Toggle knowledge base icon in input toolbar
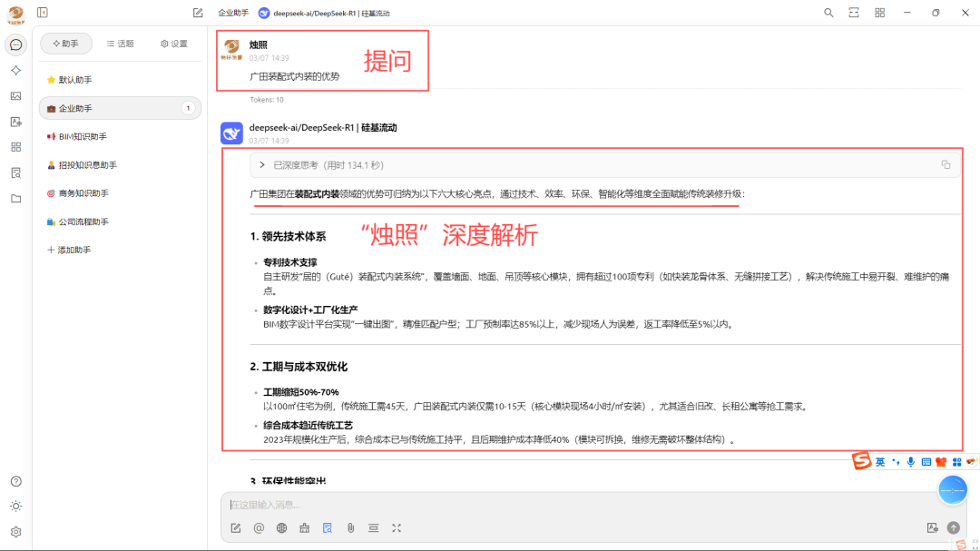 tap(328, 528)
